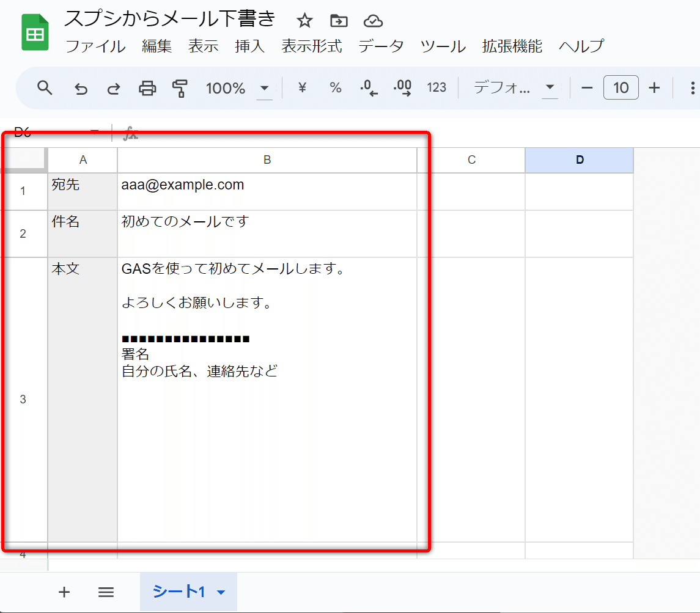This screenshot has width=700, height=613.
Task: Select the cell labeled 宛先
Action: [83, 191]
